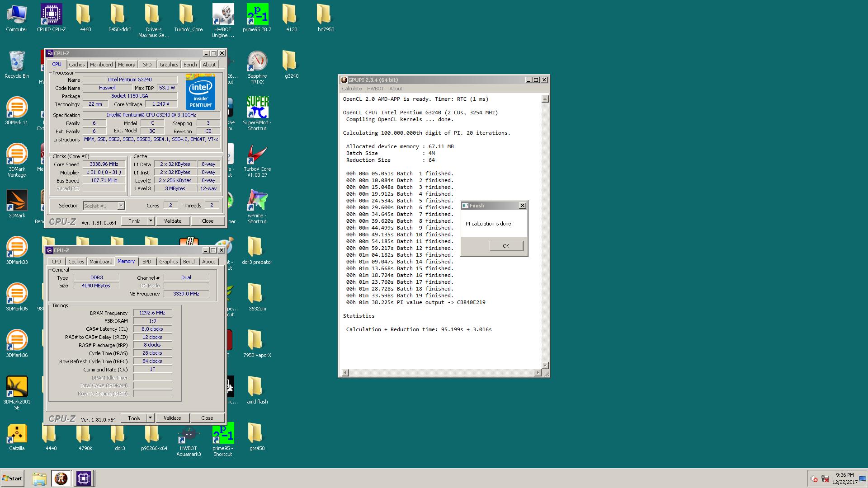This screenshot has height=488, width=868.
Task: Launch TurboV Core V1.00.27 shortcut
Action: [257, 160]
